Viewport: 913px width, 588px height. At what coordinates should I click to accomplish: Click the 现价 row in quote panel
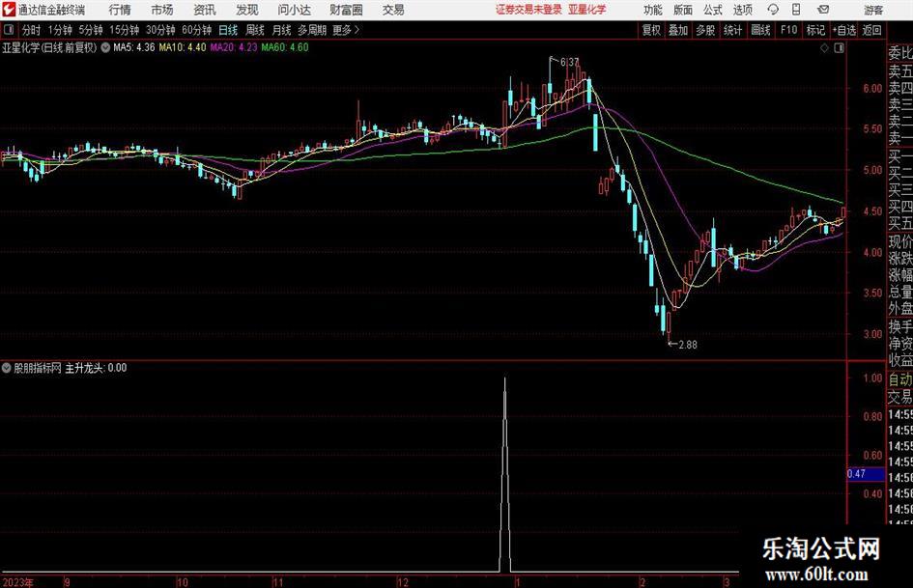click(x=900, y=241)
